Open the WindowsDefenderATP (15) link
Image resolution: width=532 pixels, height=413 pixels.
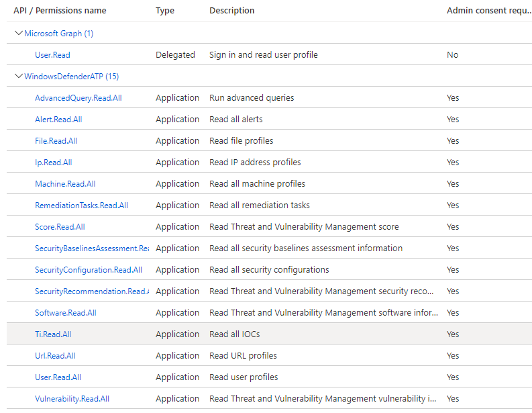click(x=71, y=77)
